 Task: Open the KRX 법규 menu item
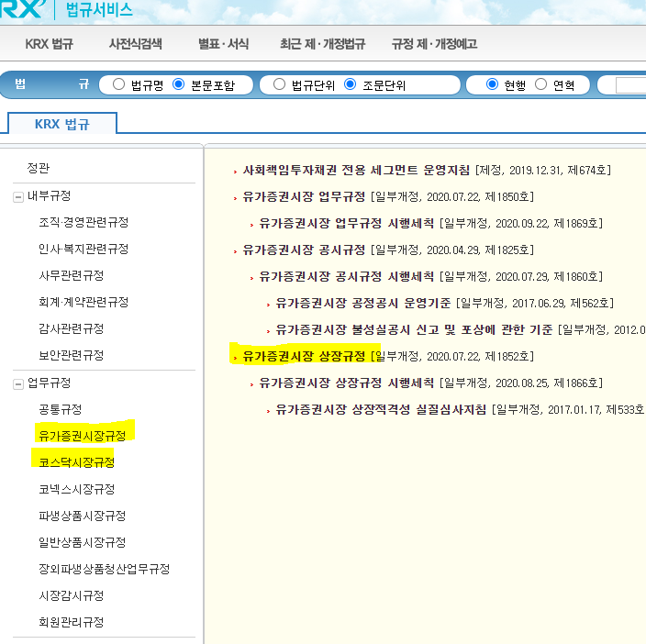tap(49, 44)
